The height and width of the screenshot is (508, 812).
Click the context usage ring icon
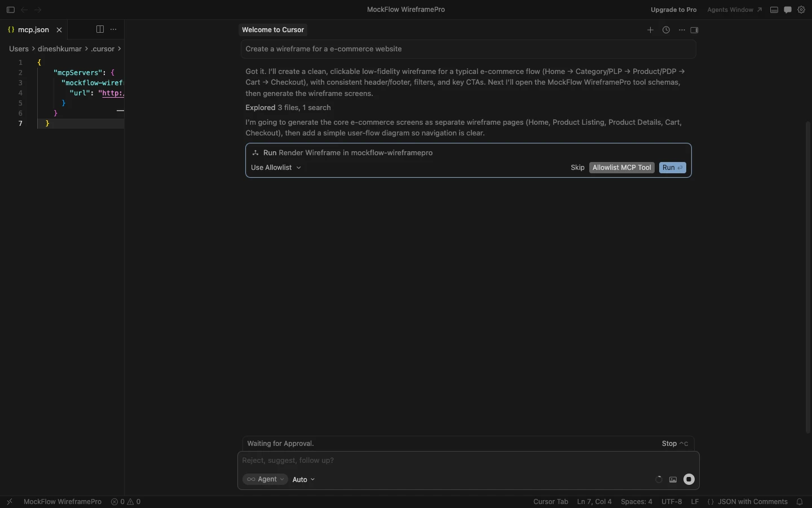(x=659, y=480)
